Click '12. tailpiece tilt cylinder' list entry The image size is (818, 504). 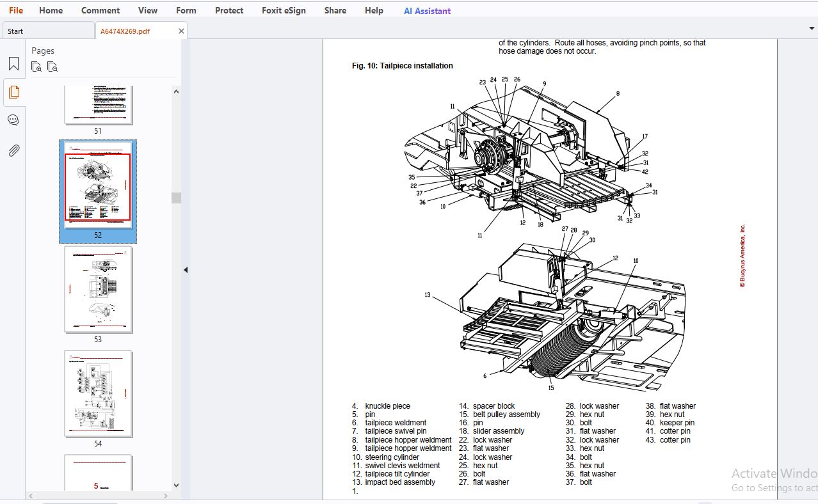(x=390, y=474)
